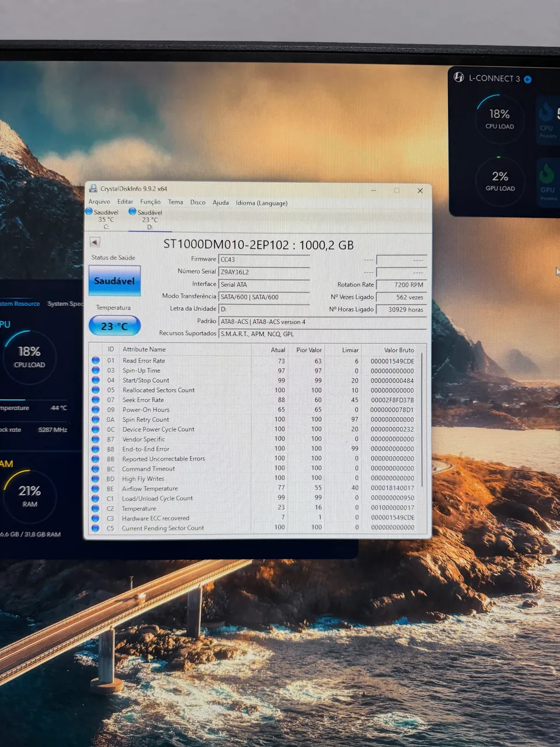Screen dimensions: 560x747
Task: Open the Arquivo menu
Action: pyautogui.click(x=99, y=202)
